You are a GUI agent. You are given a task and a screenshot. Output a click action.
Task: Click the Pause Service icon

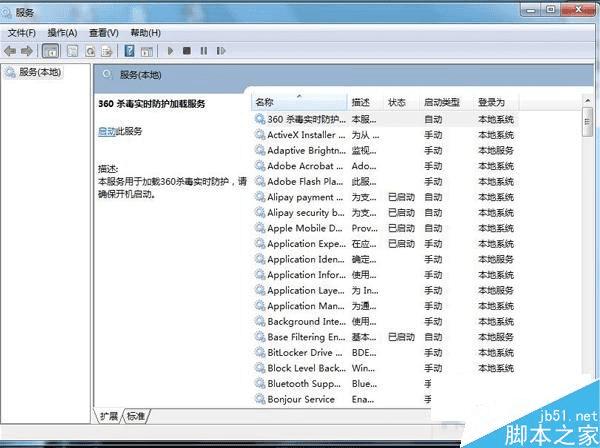click(x=204, y=51)
